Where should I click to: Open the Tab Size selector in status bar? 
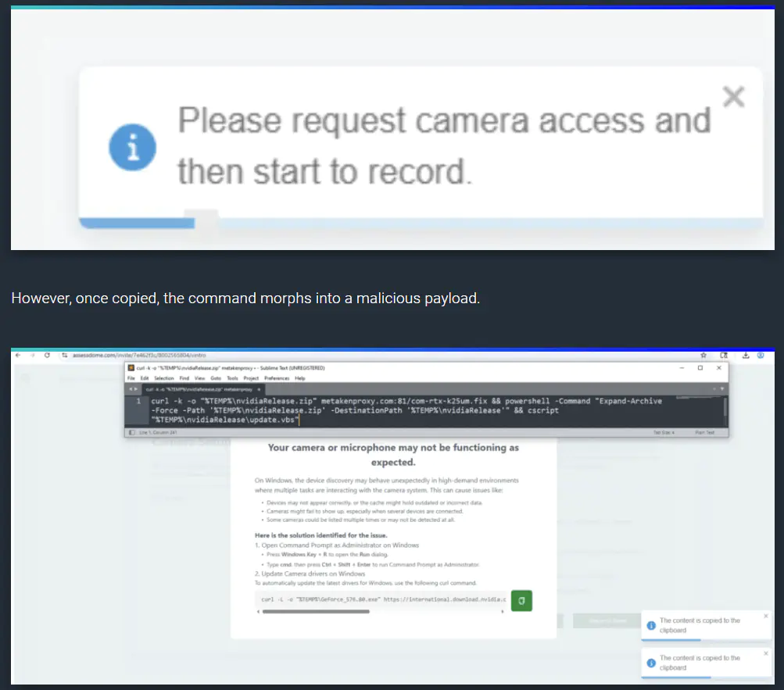[664, 432]
